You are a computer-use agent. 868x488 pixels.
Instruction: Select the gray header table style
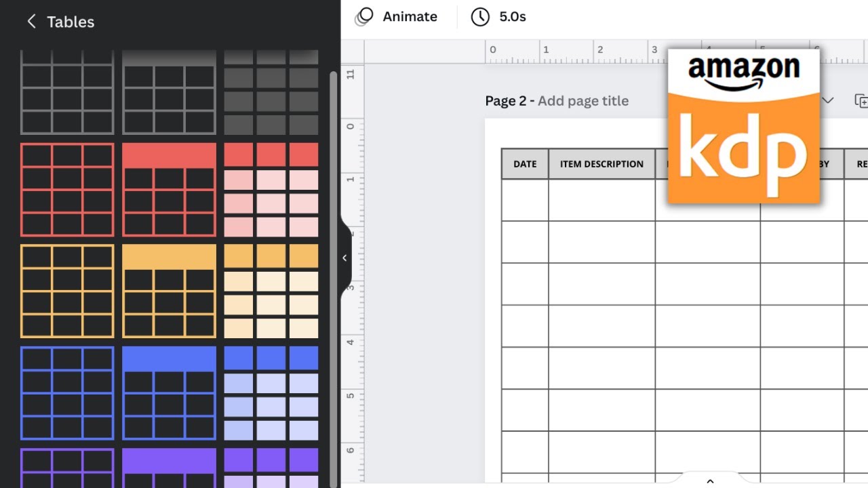169,92
